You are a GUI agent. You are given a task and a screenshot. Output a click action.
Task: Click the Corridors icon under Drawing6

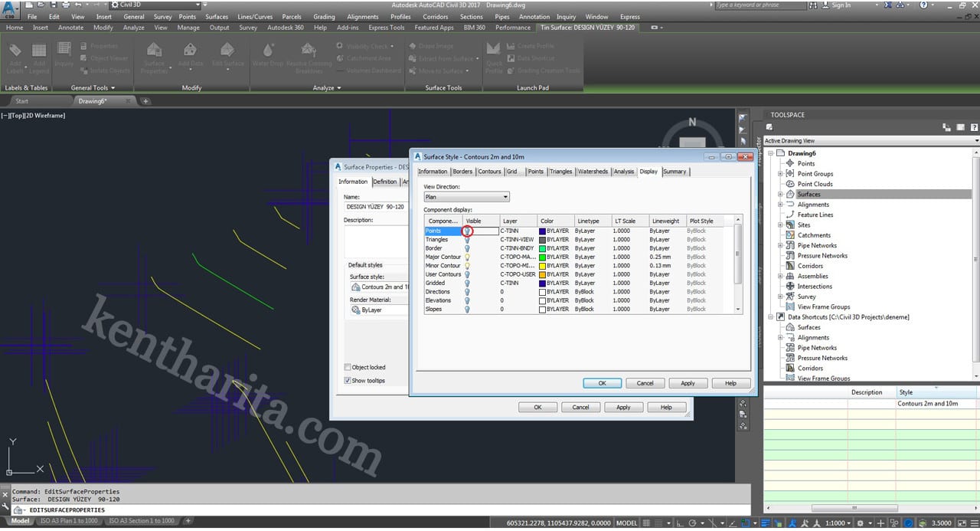click(790, 266)
